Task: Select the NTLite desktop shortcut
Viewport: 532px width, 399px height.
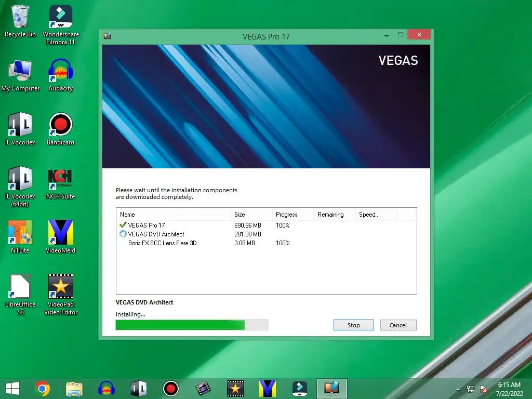Action: [x=20, y=237]
